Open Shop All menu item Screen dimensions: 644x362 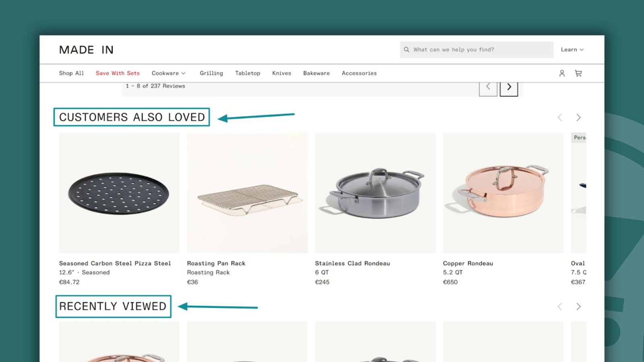tap(71, 73)
